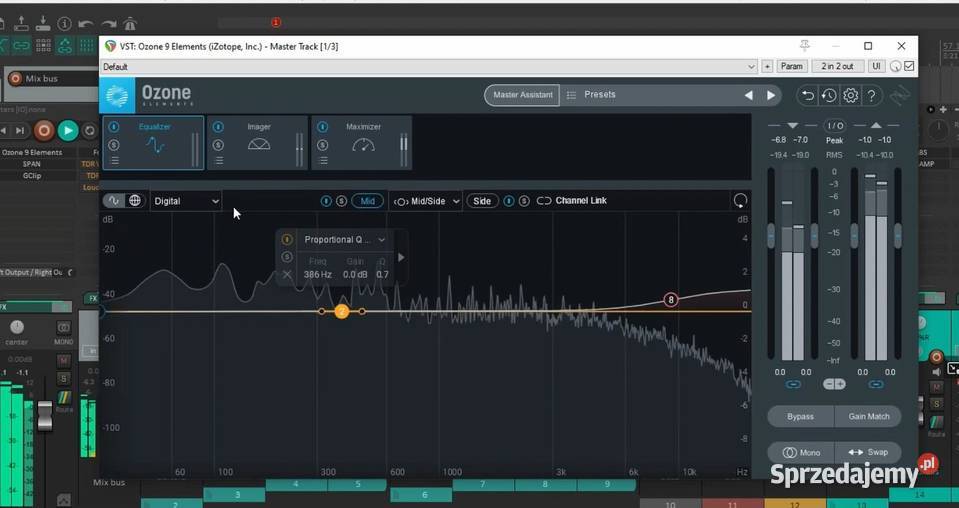Go to previous preset arrow
Image resolution: width=959 pixels, height=508 pixels.
tap(748, 95)
